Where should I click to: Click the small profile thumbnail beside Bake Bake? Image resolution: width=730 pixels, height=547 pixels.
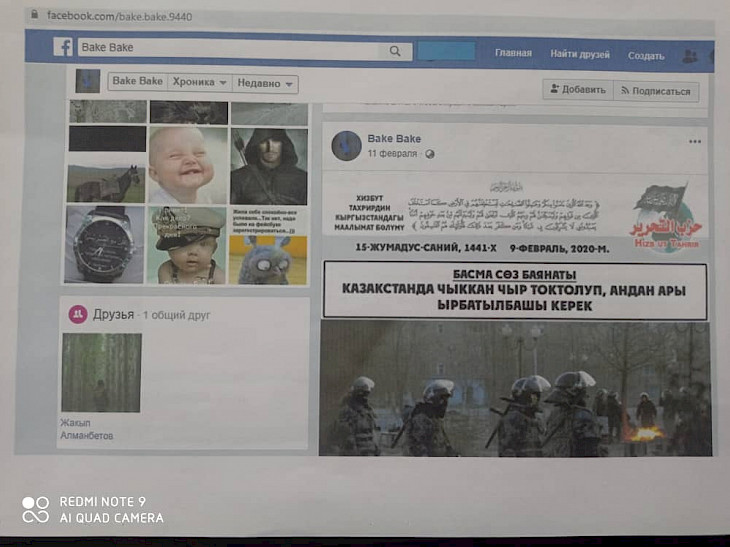pyautogui.click(x=88, y=81)
